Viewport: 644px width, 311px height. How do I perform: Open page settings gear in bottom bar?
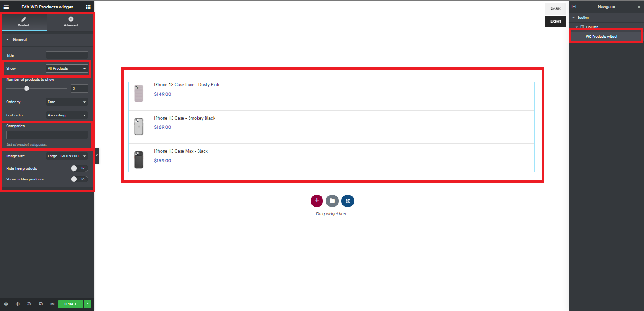click(6, 304)
